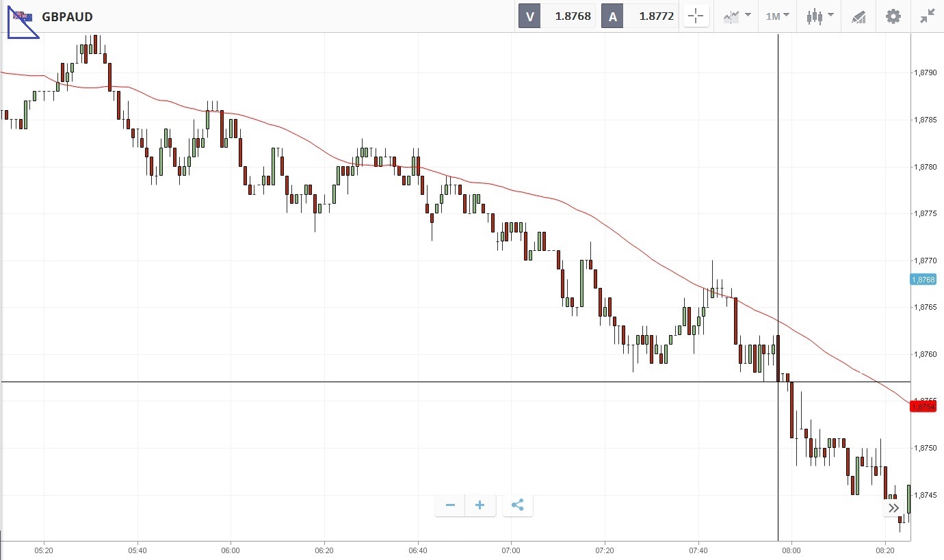Share the chart
The width and height of the screenshot is (944, 560).
point(517,505)
